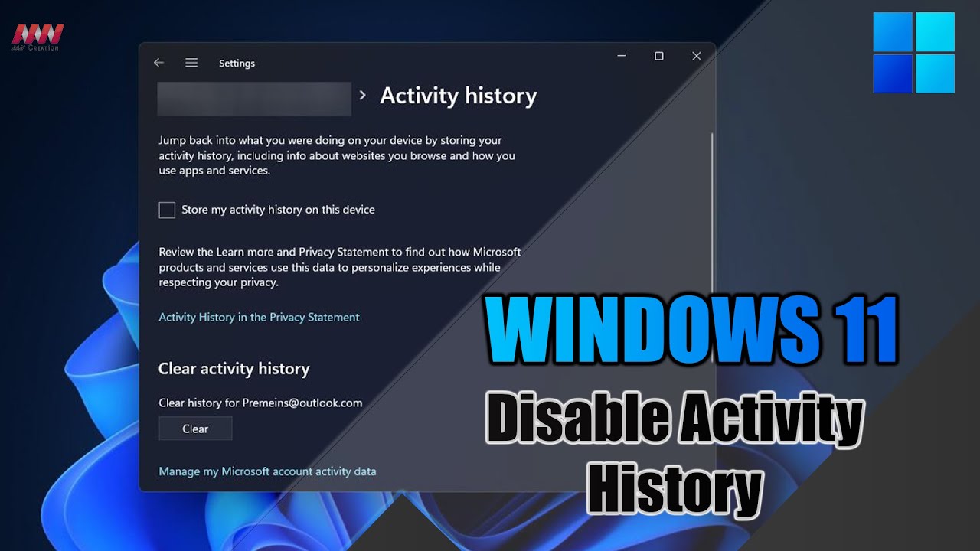The image size is (980, 551).
Task: Click the Clear button for activity history
Action: click(x=195, y=429)
